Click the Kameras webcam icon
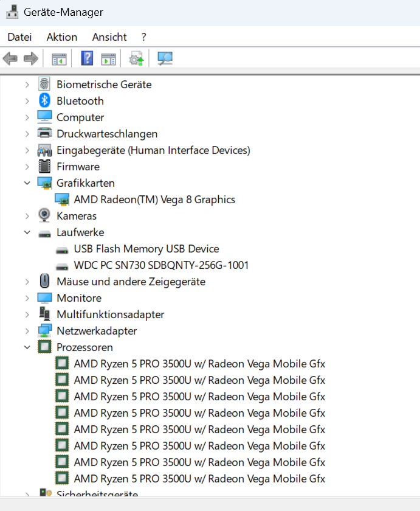420x511 pixels. click(x=44, y=215)
